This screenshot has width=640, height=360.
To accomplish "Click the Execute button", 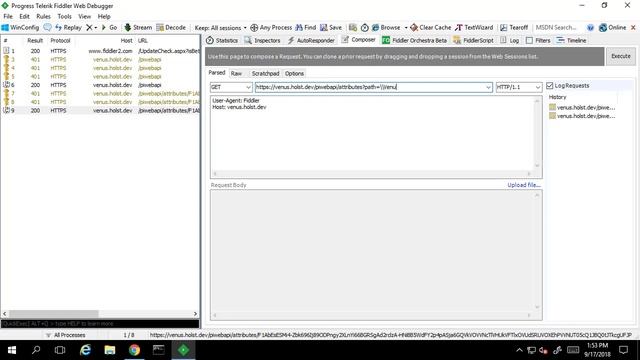I will pos(620,56).
